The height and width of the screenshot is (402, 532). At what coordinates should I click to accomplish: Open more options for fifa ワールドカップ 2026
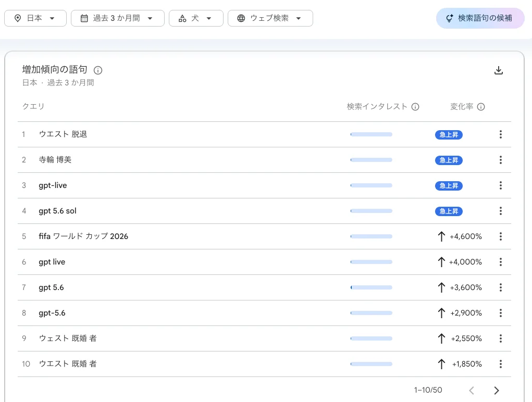(500, 236)
